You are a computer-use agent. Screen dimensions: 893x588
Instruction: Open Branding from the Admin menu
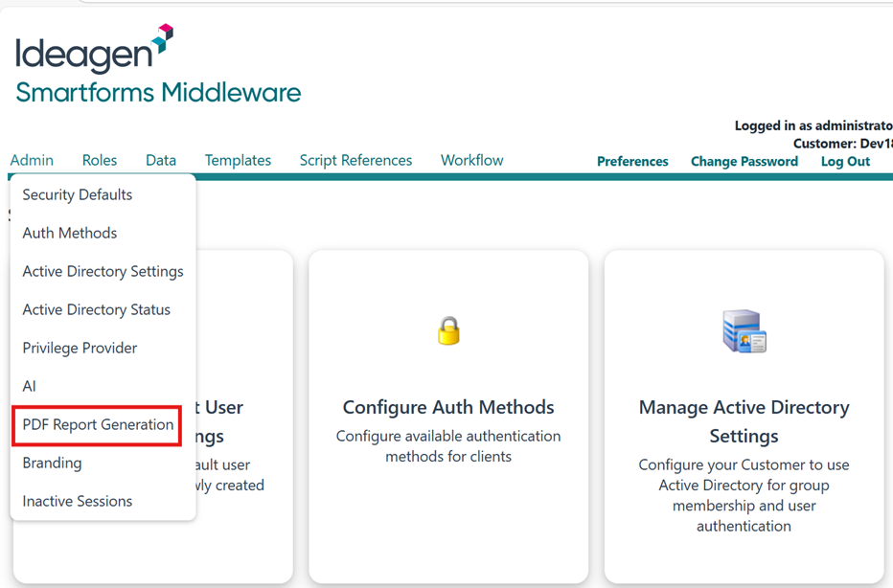point(52,463)
